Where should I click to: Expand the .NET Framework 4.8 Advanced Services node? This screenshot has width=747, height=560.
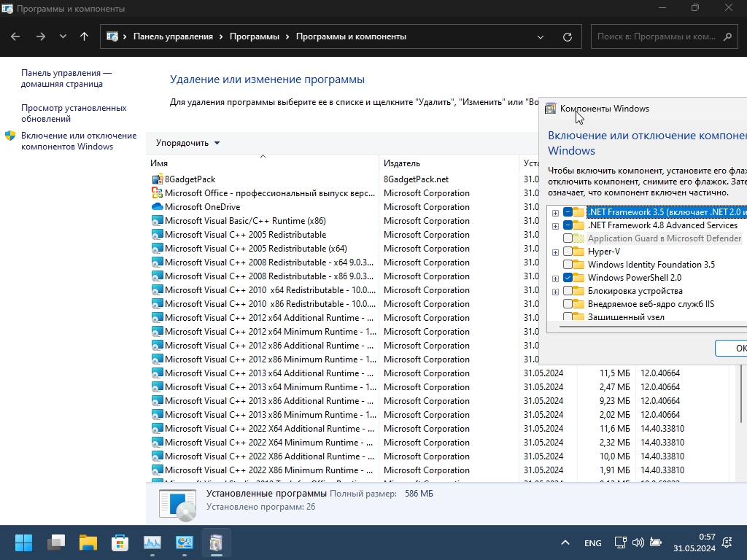click(x=556, y=226)
